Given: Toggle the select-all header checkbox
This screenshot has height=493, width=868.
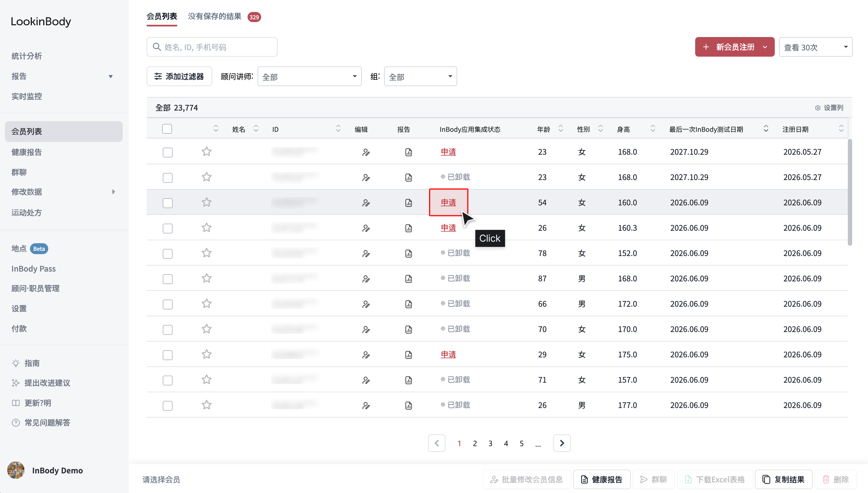Looking at the screenshot, I should 167,129.
